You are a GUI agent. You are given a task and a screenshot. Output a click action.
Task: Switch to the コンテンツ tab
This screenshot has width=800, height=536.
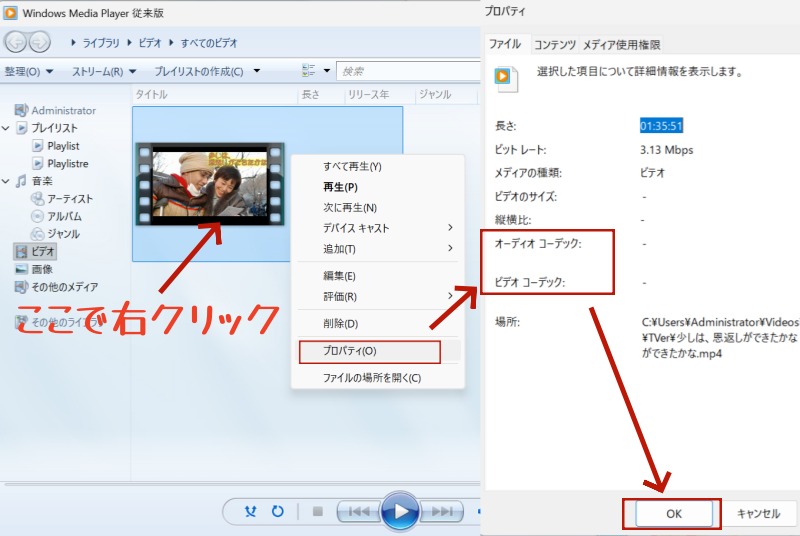tap(555, 45)
